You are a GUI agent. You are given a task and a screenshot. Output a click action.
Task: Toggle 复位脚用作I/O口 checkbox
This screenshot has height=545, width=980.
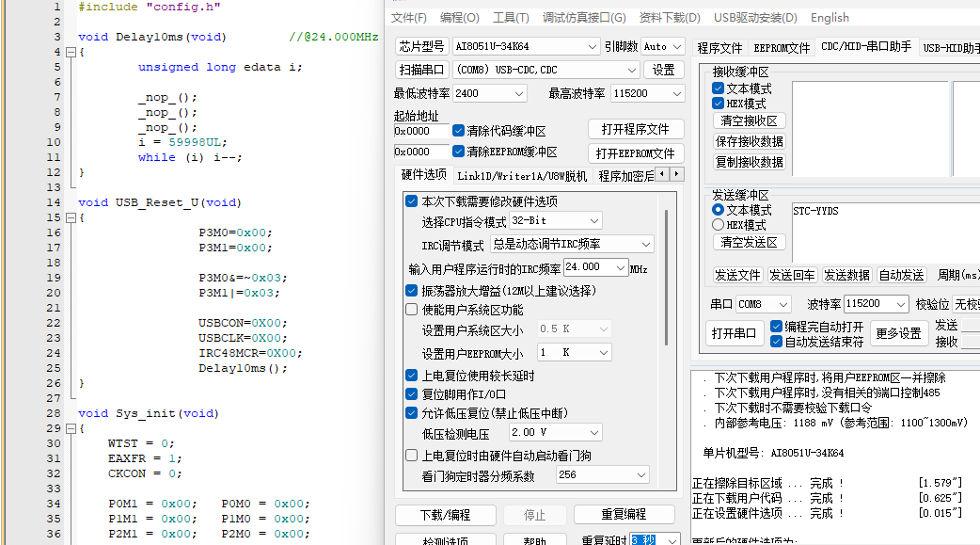[x=411, y=393]
